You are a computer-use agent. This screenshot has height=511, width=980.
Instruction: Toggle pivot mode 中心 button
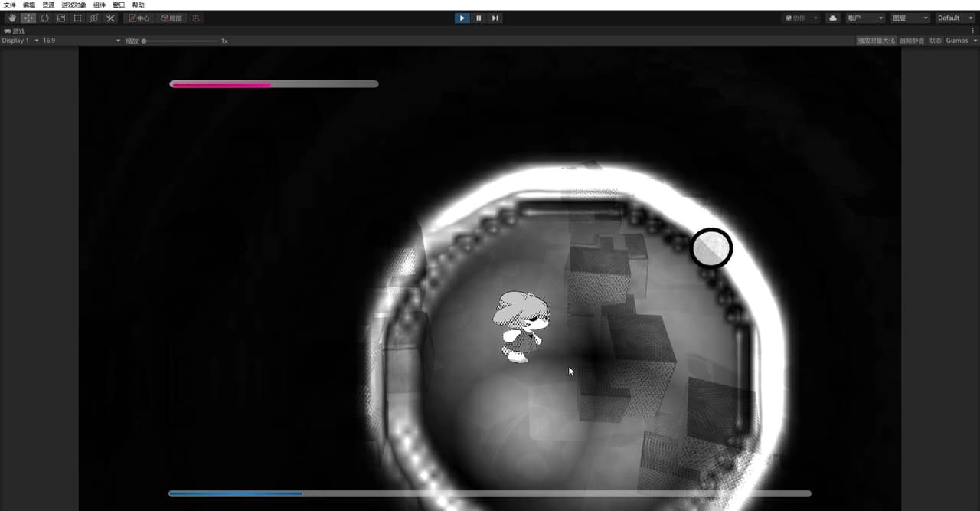pyautogui.click(x=139, y=18)
